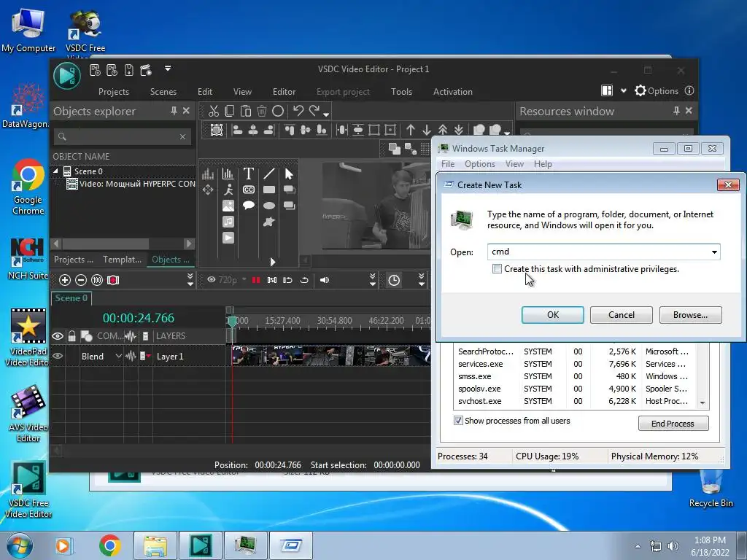Select the Free shape tool
The image size is (747, 560).
point(269,222)
